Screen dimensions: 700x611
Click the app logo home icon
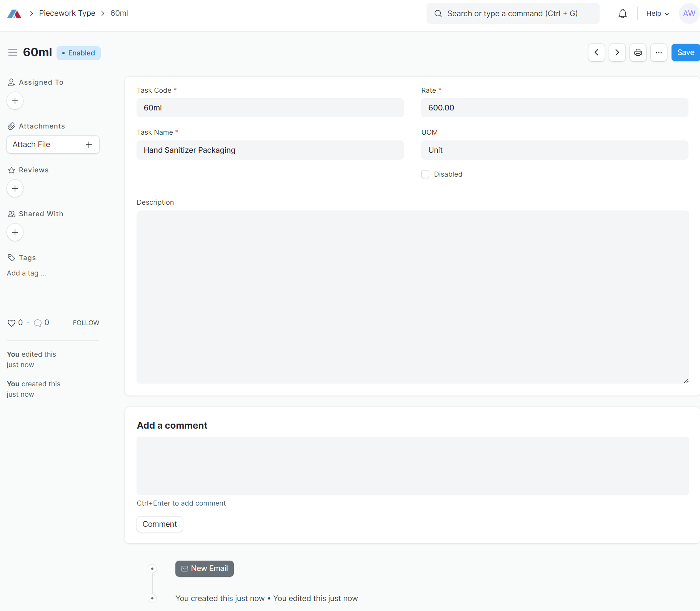pos(14,14)
